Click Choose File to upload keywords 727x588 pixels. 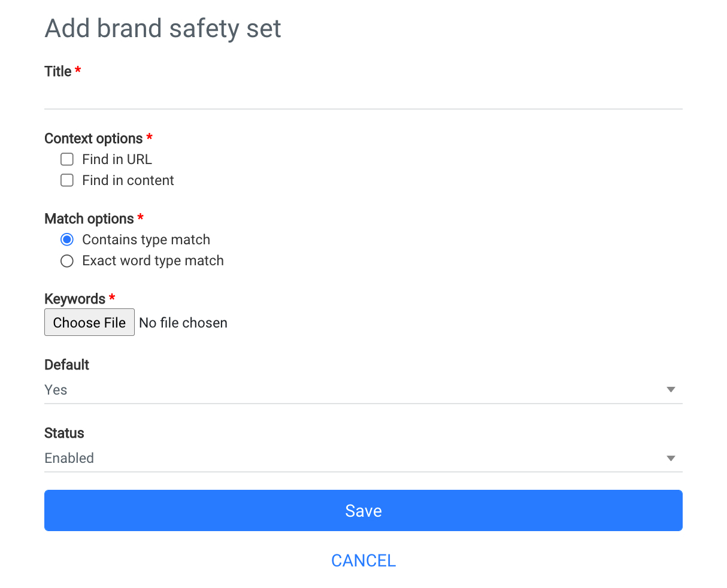[x=89, y=322]
